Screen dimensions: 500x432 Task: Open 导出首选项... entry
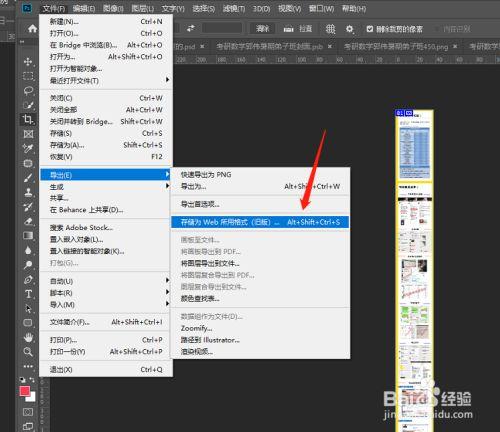260,204
